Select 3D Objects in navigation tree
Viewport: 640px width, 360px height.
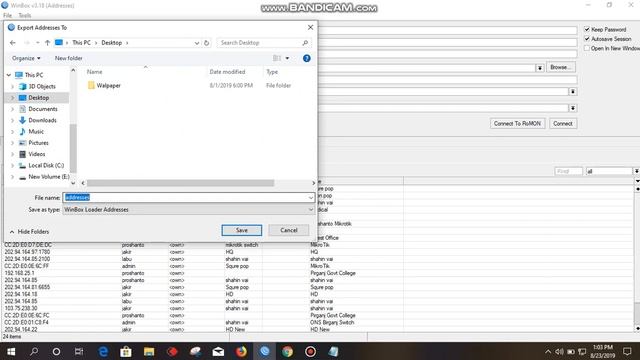coord(42,87)
